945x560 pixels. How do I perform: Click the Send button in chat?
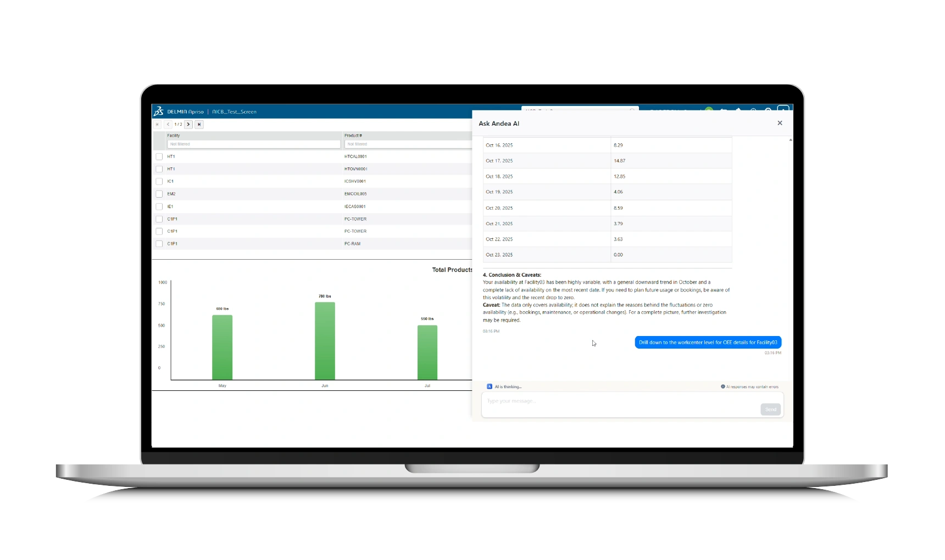pos(770,410)
